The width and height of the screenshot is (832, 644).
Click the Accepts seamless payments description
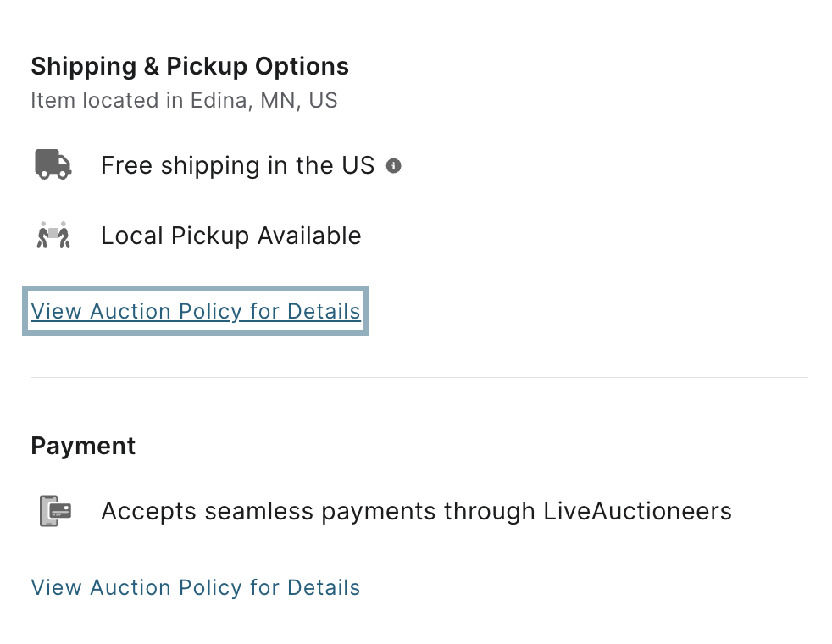click(x=417, y=511)
